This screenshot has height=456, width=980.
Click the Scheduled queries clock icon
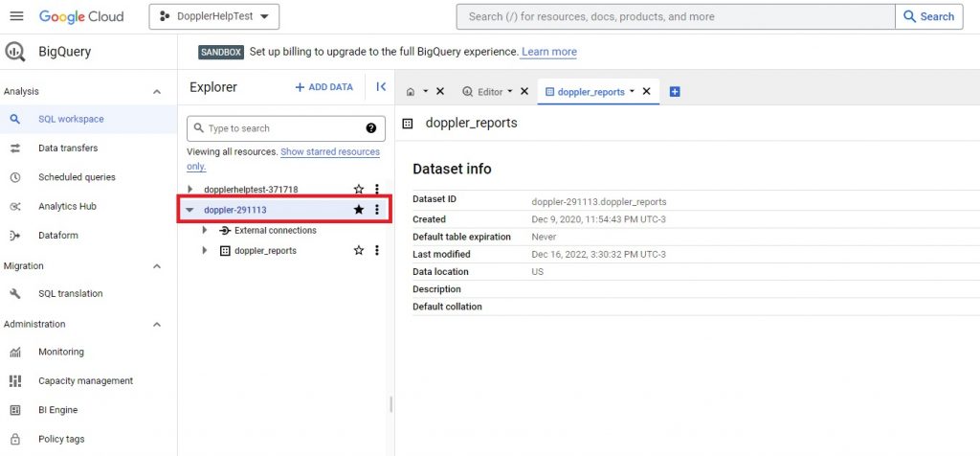(15, 177)
